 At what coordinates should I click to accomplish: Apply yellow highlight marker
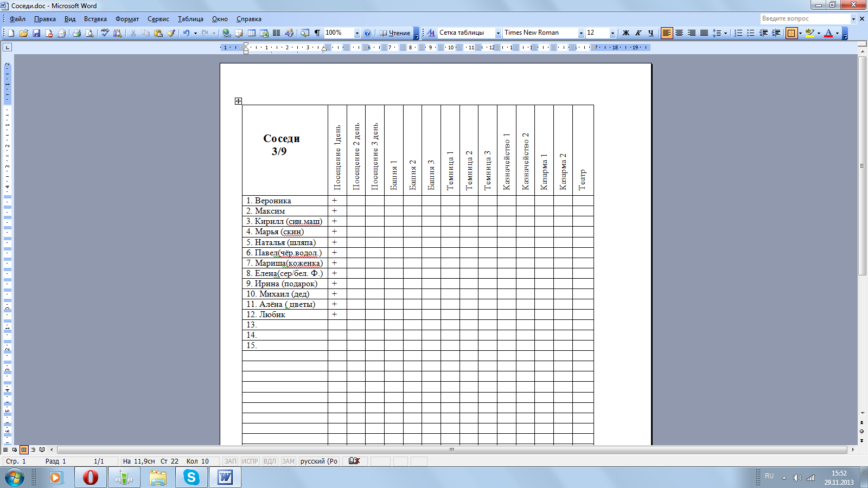pos(809,33)
